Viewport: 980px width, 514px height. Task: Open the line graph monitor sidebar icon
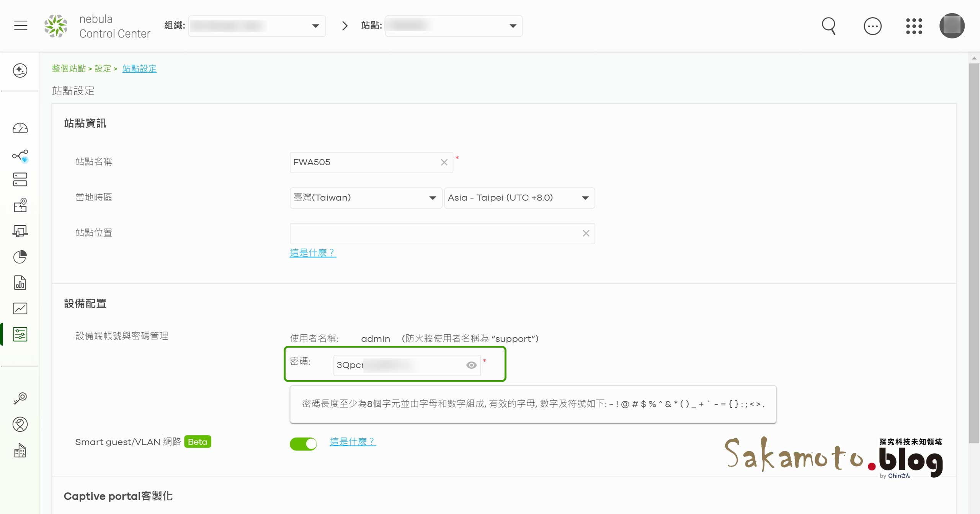point(20,308)
